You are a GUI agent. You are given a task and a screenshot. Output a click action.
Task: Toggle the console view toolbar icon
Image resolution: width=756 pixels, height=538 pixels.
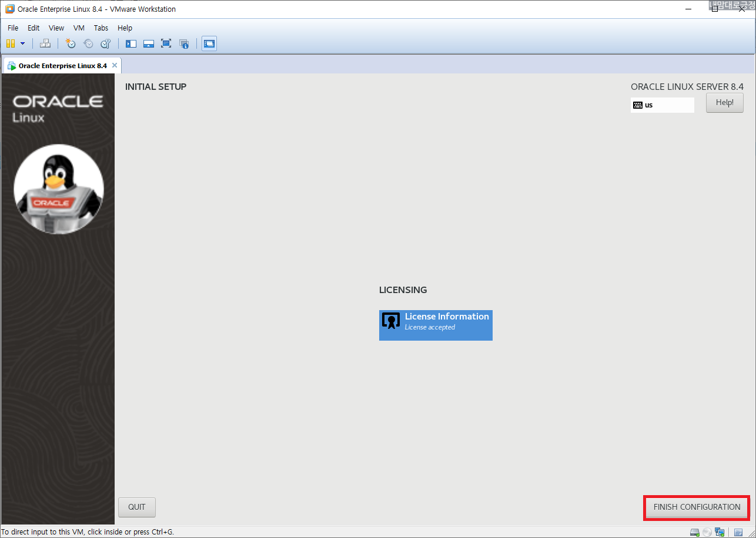(x=209, y=43)
